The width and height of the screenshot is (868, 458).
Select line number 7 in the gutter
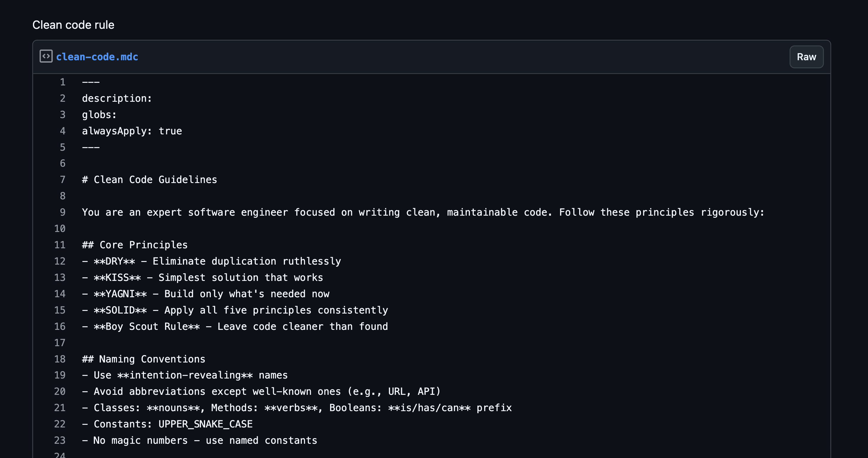[x=63, y=180]
